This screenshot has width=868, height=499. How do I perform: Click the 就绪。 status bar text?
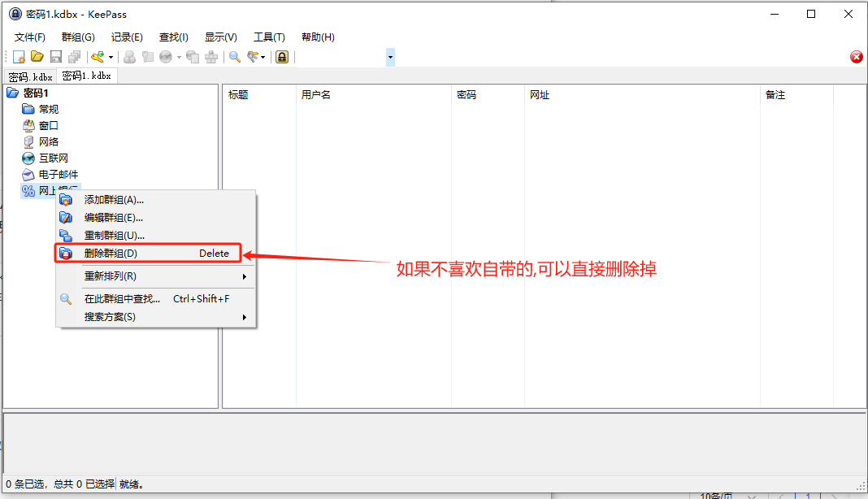132,484
